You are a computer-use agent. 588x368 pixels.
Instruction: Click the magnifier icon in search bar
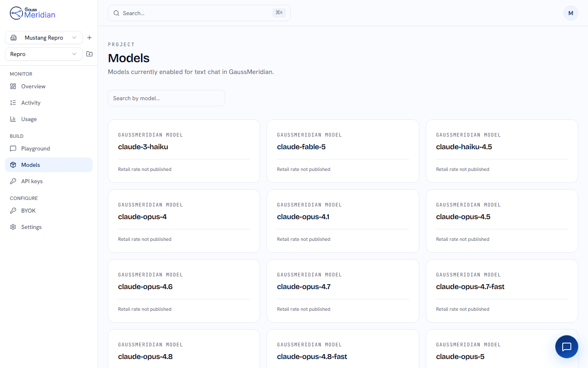pyautogui.click(x=116, y=13)
